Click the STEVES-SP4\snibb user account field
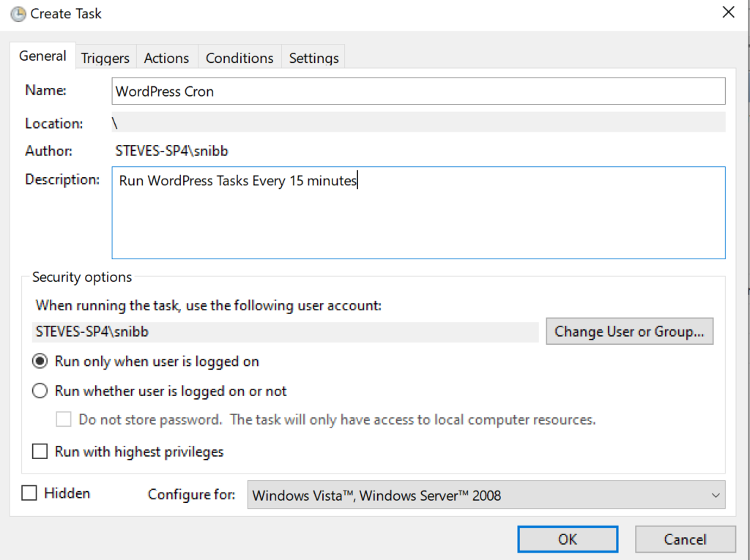750x560 pixels. (286, 332)
